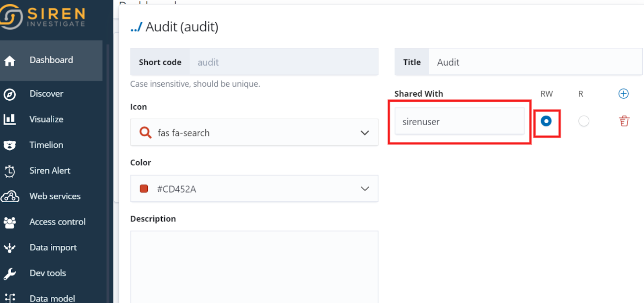Expand the fas fa-search icon dropdown

click(x=365, y=133)
